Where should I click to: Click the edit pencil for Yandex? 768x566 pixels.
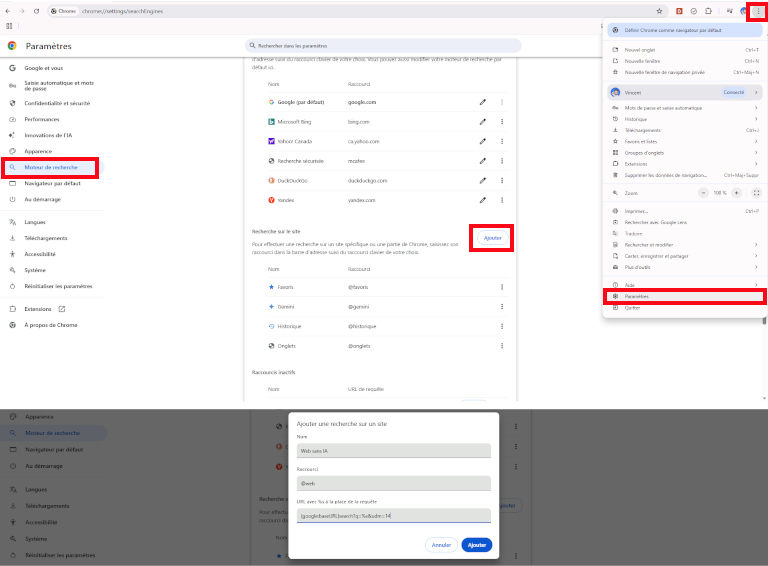pos(483,200)
